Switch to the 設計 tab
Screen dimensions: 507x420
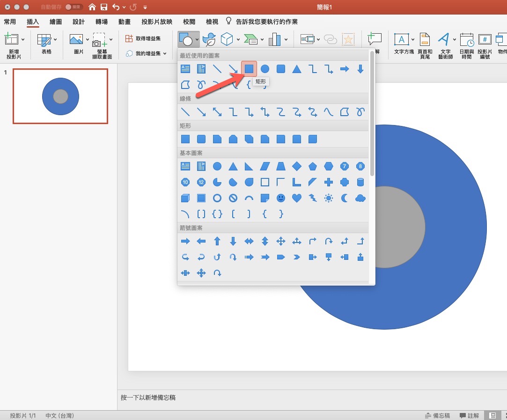point(79,22)
